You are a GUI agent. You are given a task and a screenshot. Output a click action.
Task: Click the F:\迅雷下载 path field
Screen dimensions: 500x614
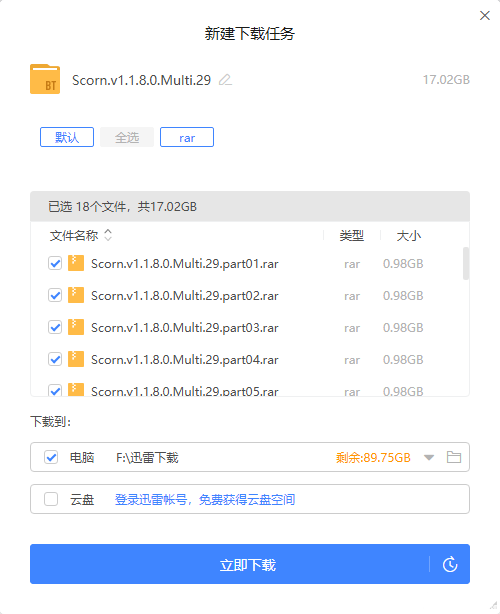pyautogui.click(x=147, y=457)
